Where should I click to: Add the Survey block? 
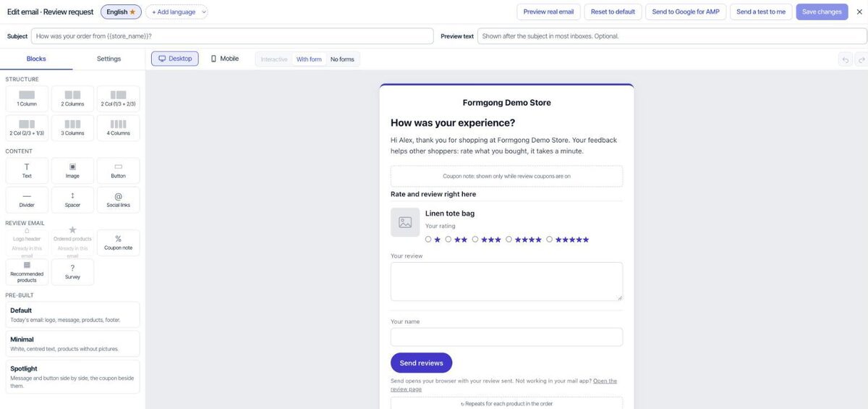click(x=72, y=272)
